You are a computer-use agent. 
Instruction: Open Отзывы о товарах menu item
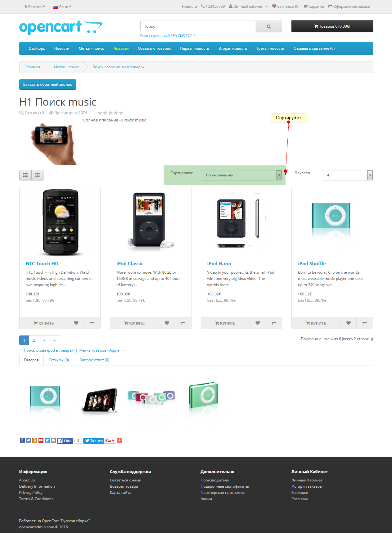coord(154,48)
